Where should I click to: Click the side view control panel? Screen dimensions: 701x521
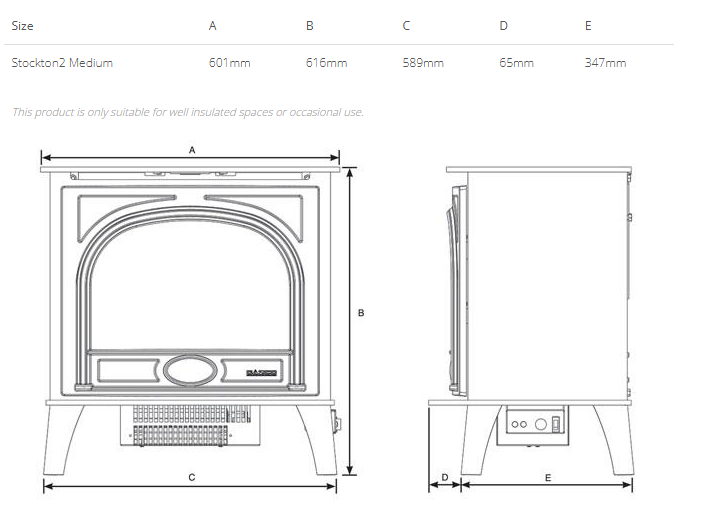pyautogui.click(x=536, y=422)
